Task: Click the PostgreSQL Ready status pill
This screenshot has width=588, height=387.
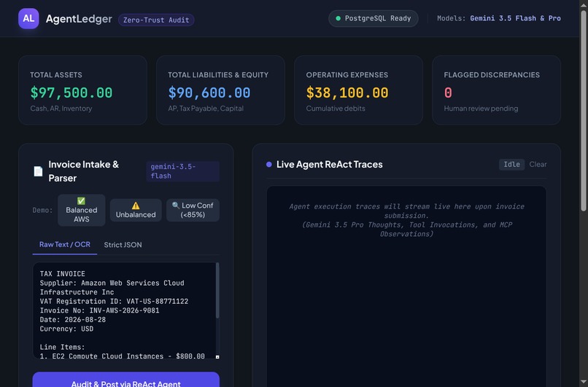Action: pos(374,18)
